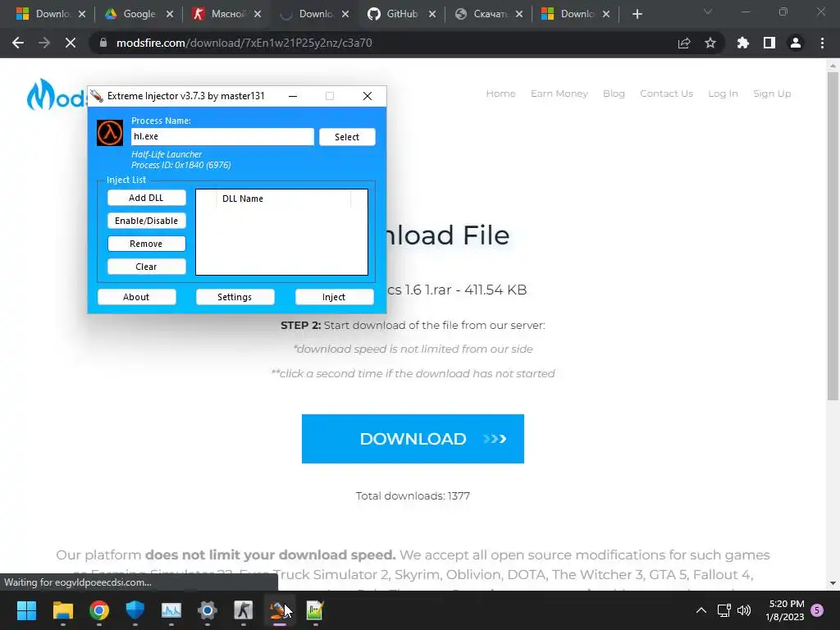The width and height of the screenshot is (840, 630).
Task: Switch to the Мясной tab
Action: pyautogui.click(x=226, y=14)
